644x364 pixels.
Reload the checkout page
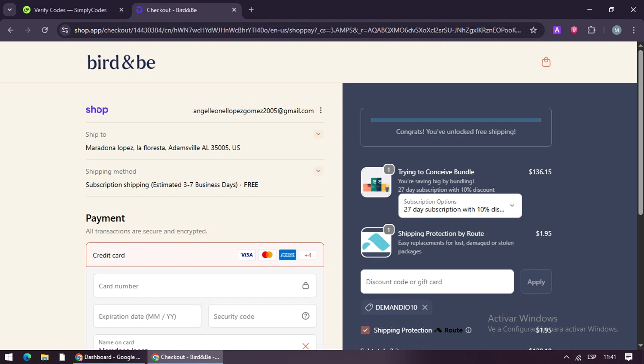pyautogui.click(x=45, y=30)
